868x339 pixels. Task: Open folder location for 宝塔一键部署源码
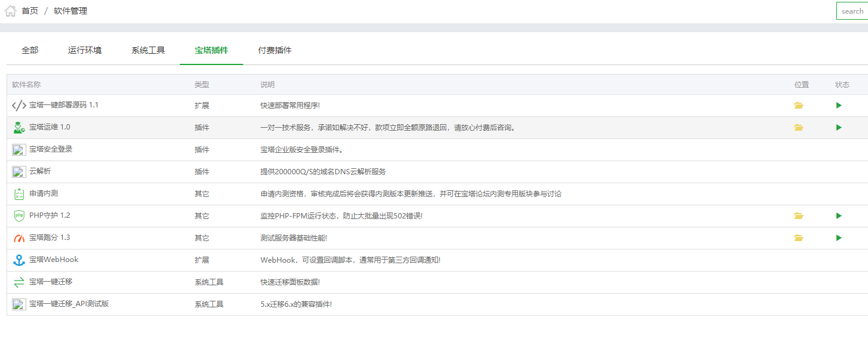pyautogui.click(x=798, y=106)
